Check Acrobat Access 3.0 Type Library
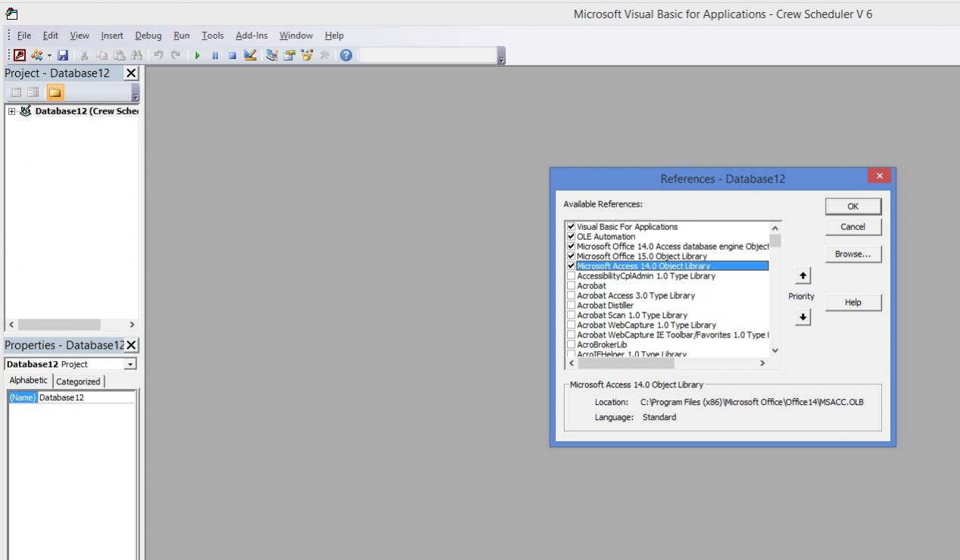The width and height of the screenshot is (960, 560). (x=571, y=295)
